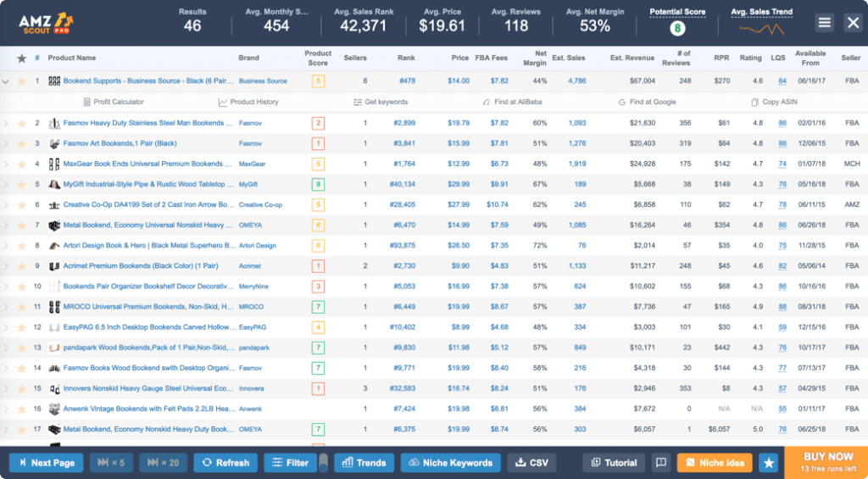Sort by Price column header
The image size is (868, 479).
(x=460, y=58)
